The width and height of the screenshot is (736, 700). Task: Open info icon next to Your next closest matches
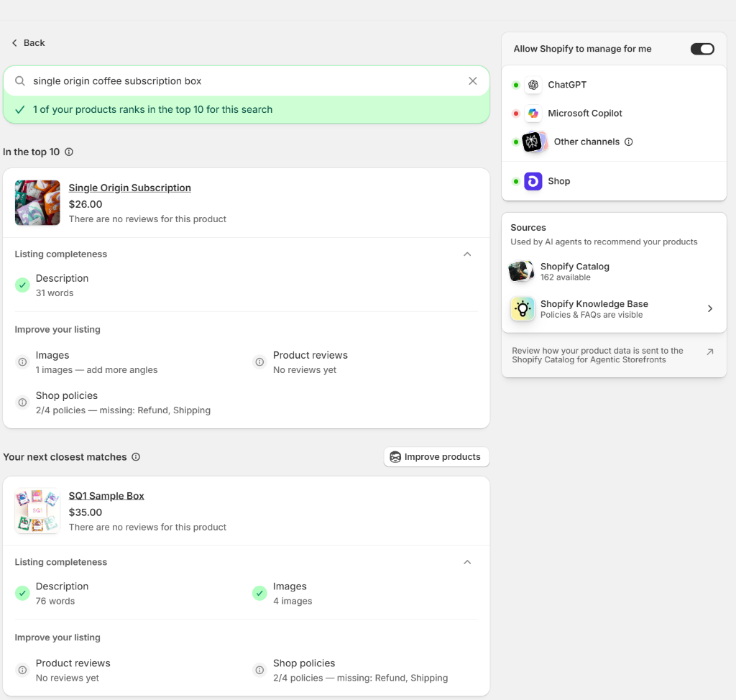[136, 457]
